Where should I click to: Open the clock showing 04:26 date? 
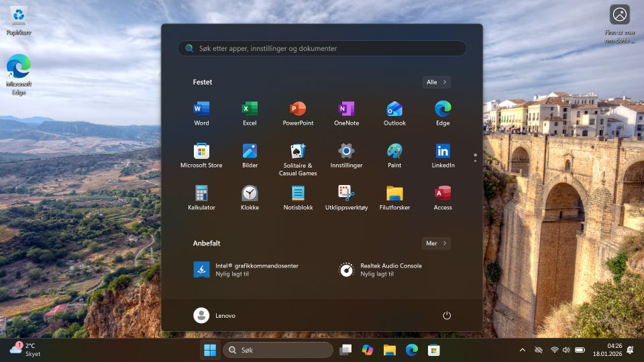pyautogui.click(x=607, y=350)
